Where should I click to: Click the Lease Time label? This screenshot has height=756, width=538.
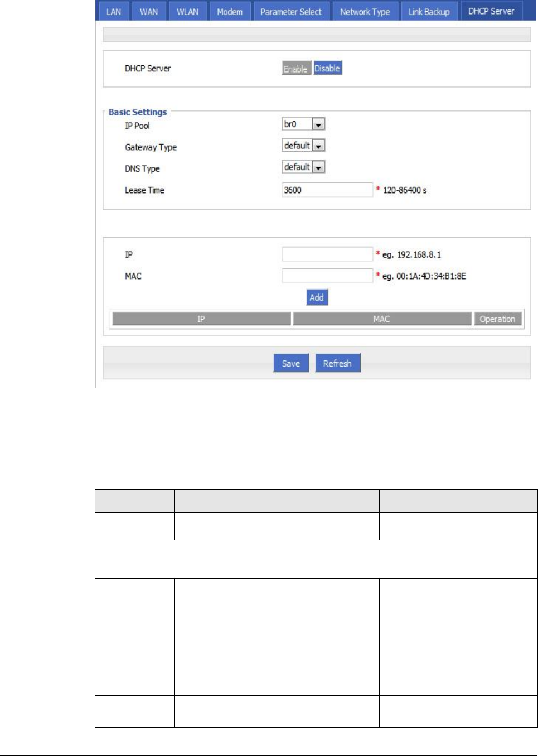(x=144, y=190)
